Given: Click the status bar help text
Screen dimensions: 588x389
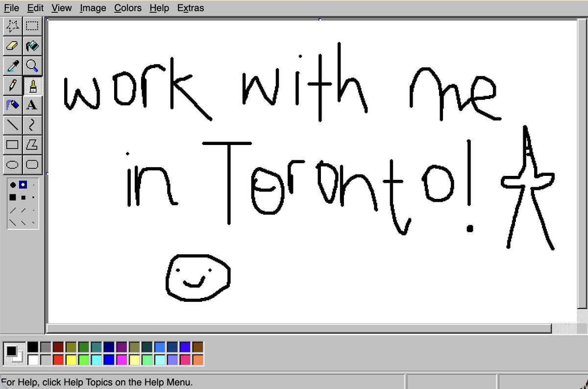Looking at the screenshot, I should pos(97,383).
